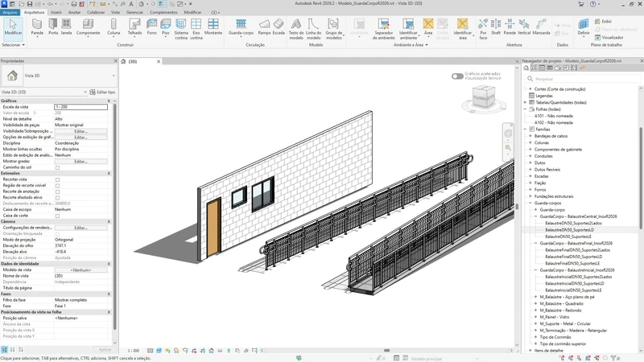Expand M_Painel - Vidro node
Viewport: 644px width, 362px height.
click(x=535, y=317)
